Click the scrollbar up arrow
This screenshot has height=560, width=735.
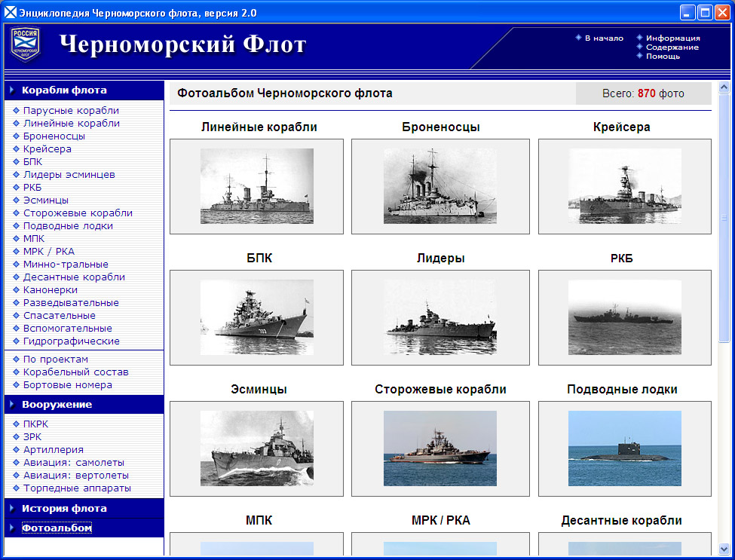[724, 87]
